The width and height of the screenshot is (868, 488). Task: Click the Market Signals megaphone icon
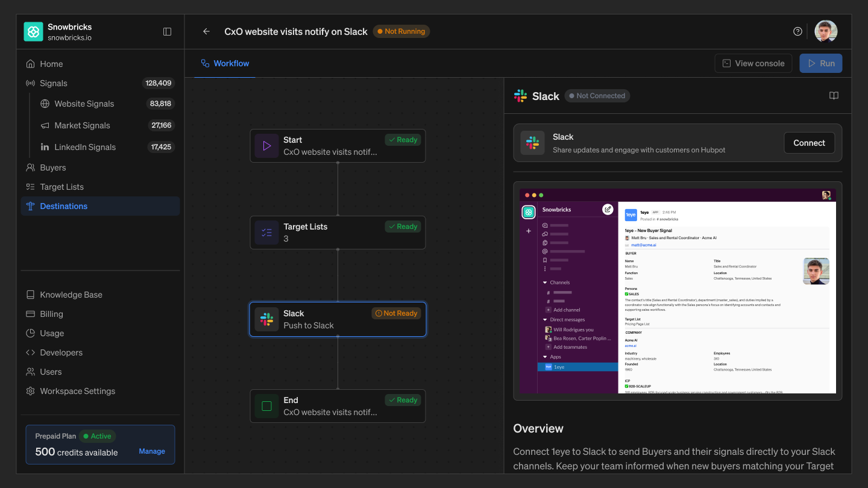coord(45,125)
